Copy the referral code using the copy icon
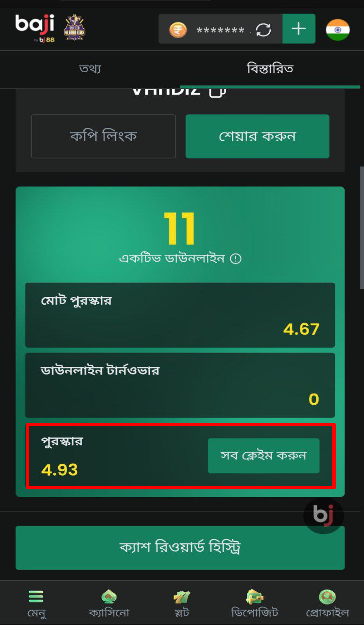Screen dimensions: 364x625 coord(217,91)
